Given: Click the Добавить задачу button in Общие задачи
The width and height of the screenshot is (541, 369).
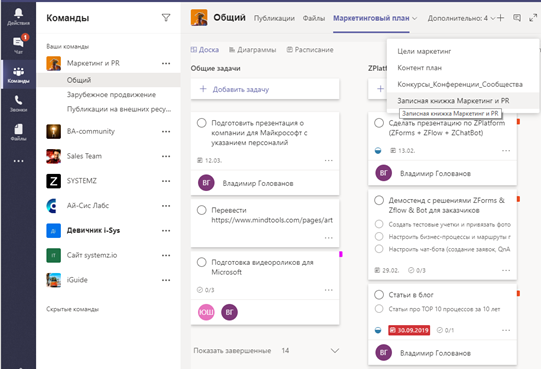Looking at the screenshot, I should click(x=265, y=89).
